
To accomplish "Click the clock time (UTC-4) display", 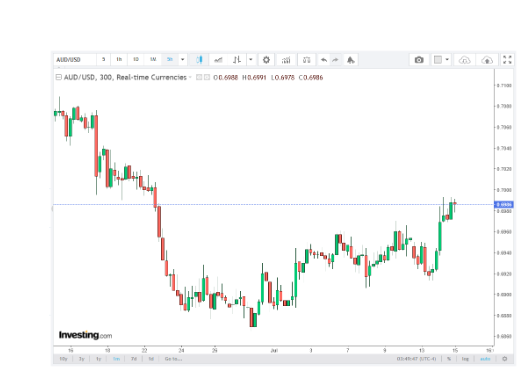I will pos(416,359).
